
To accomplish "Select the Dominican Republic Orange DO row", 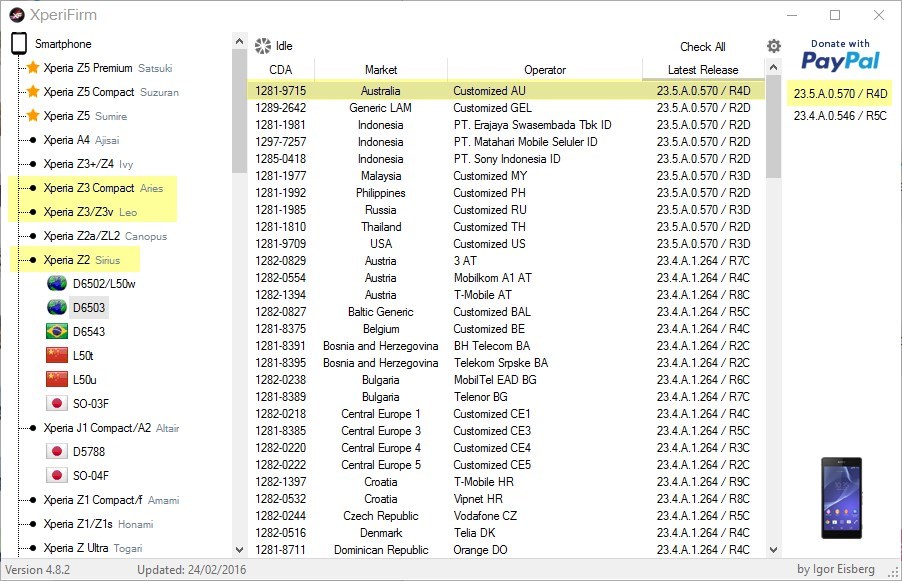I will coord(506,549).
